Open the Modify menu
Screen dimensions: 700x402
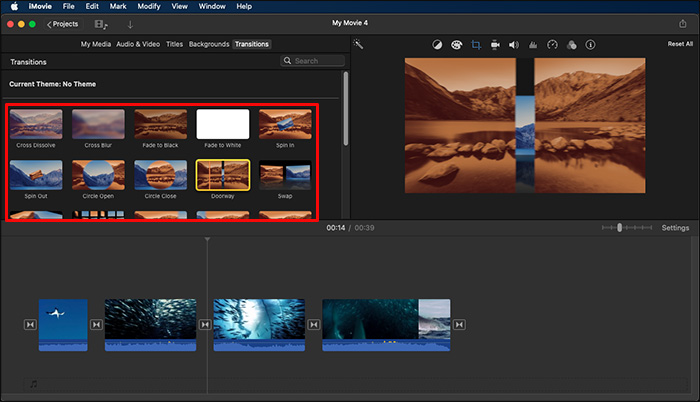tap(148, 6)
